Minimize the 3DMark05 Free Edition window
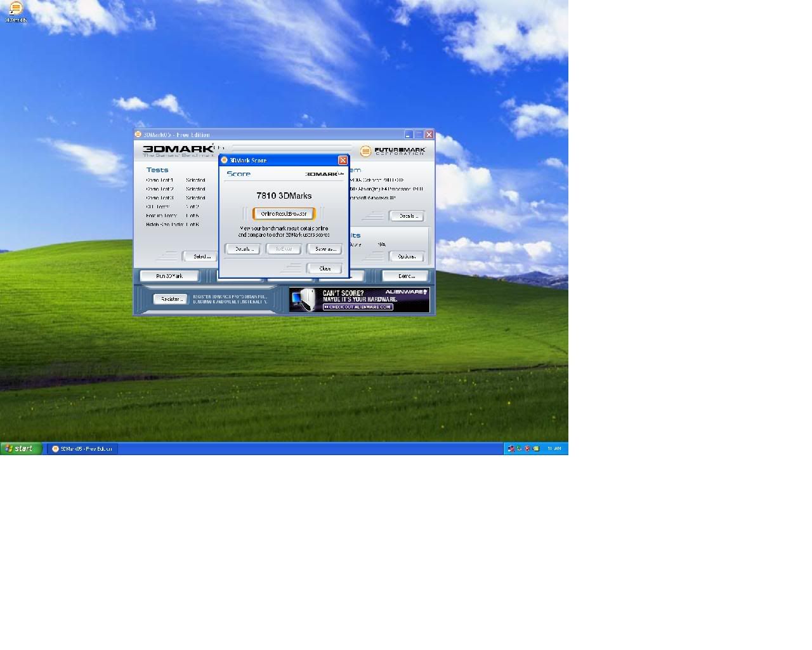812x650 pixels. point(409,135)
